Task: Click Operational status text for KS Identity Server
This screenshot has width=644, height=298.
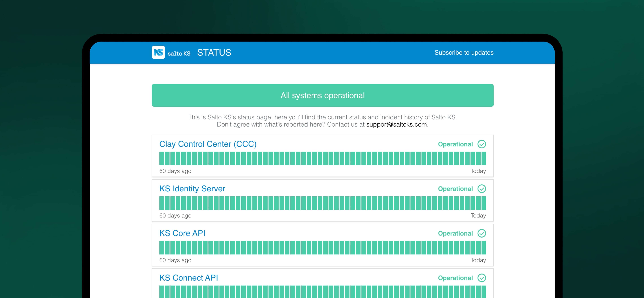Action: coord(455,189)
